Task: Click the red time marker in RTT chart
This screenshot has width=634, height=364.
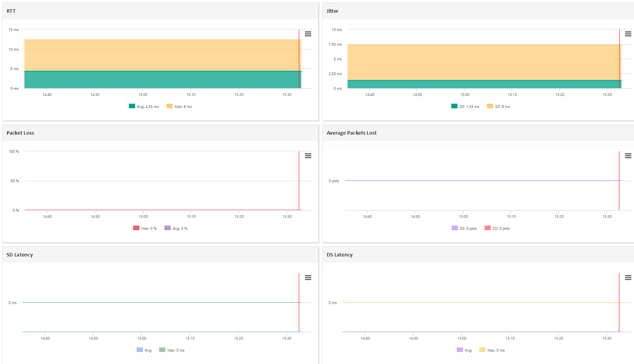Action: point(299,58)
